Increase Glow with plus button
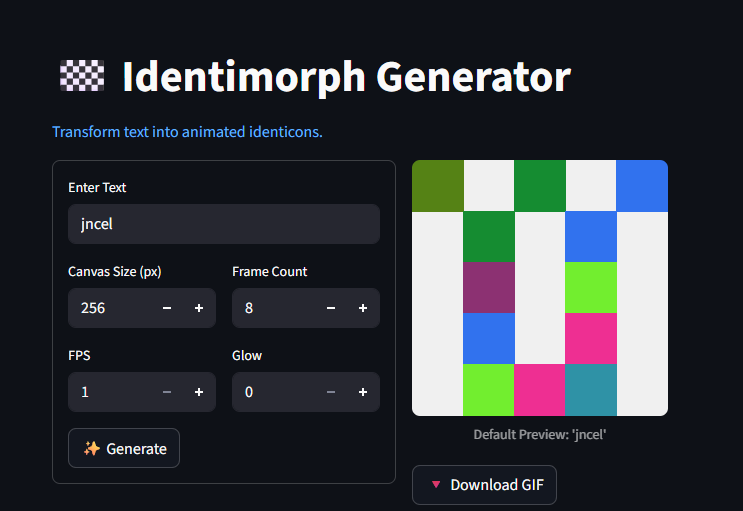The height and width of the screenshot is (511, 743). coord(363,392)
